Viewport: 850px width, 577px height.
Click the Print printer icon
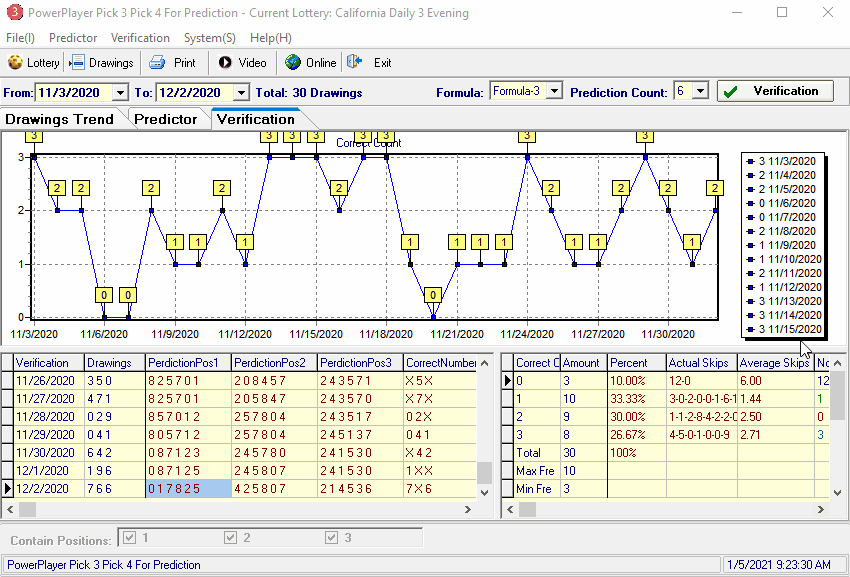pos(157,62)
